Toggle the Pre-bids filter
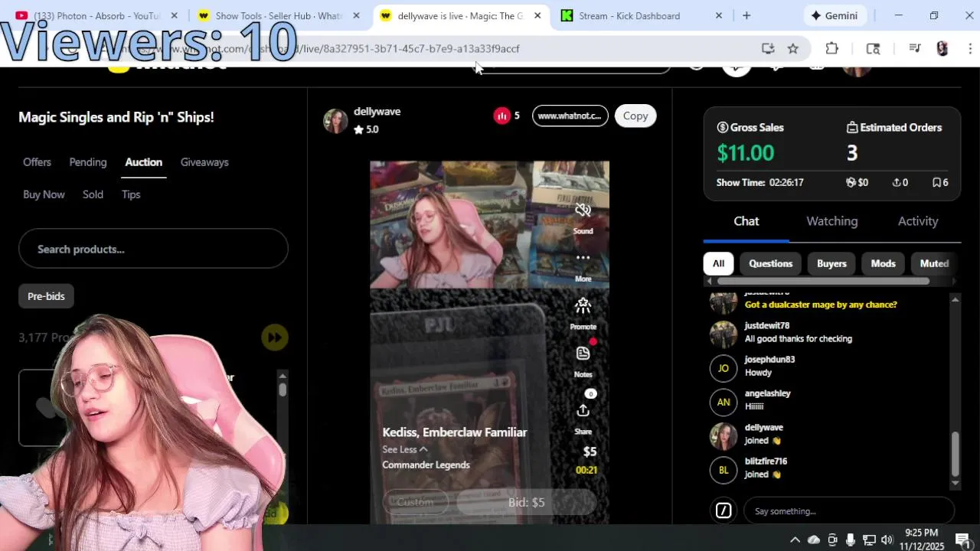980x551 pixels. click(x=46, y=296)
